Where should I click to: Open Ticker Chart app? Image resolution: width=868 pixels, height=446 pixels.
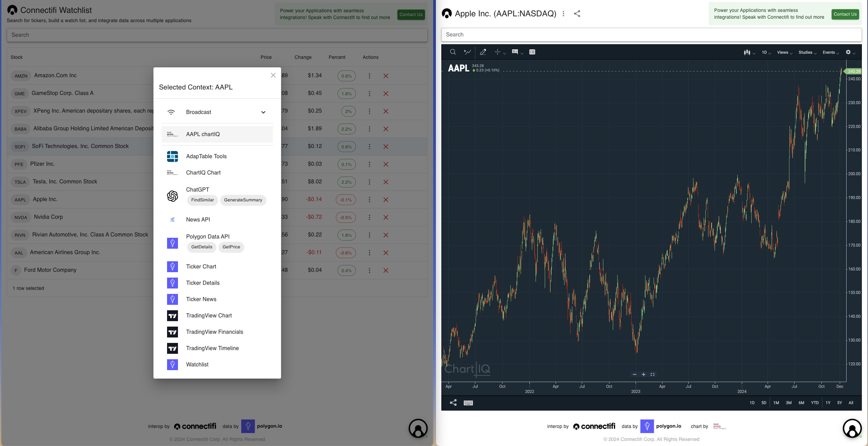click(217, 266)
